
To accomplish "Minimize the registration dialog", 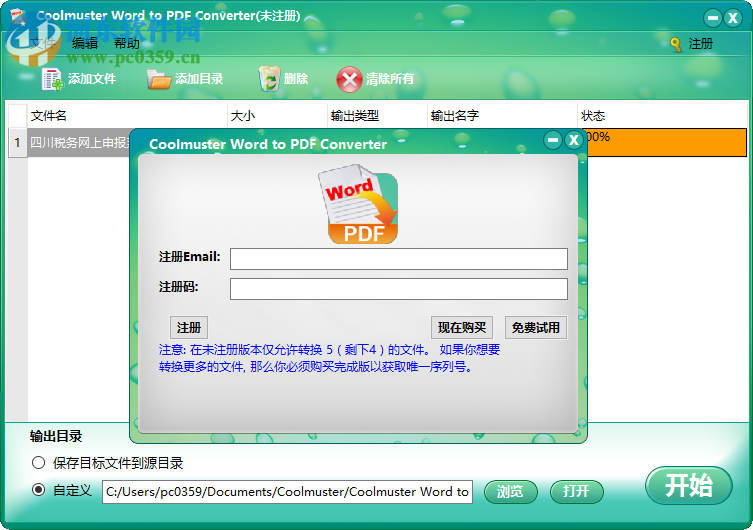I will (x=553, y=140).
